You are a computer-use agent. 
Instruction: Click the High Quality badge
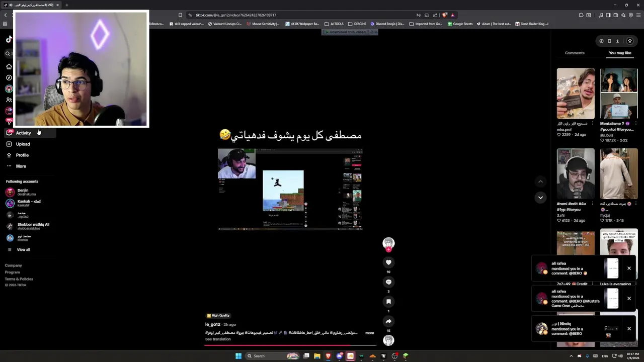point(218,315)
